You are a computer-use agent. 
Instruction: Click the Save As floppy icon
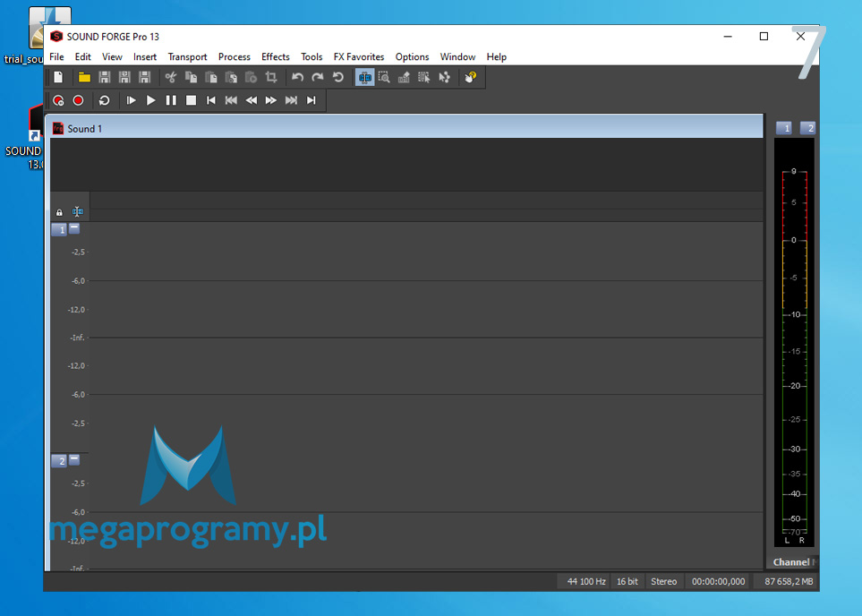[124, 78]
